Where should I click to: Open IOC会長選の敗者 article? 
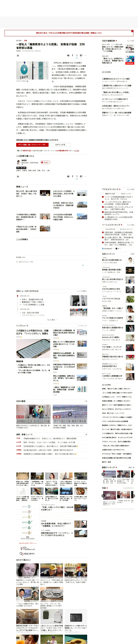56,525
